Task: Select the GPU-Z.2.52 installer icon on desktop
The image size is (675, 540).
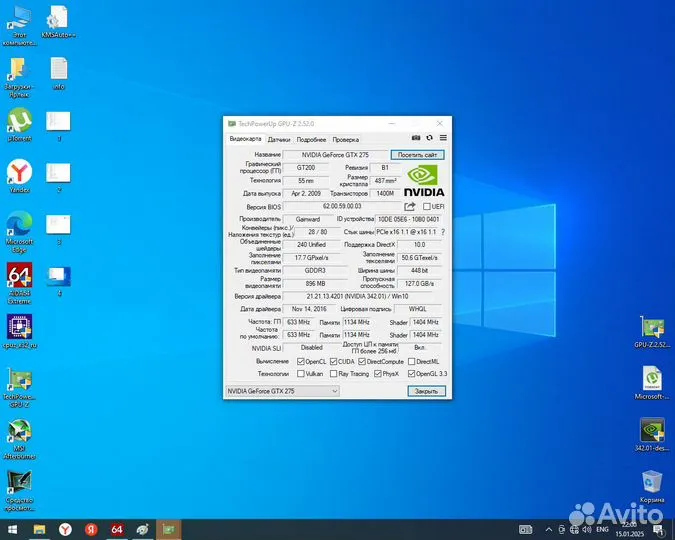Action: [x=652, y=332]
